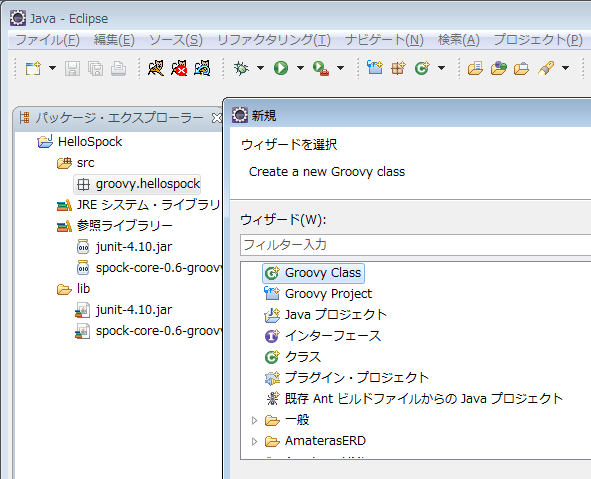Open the Run dropdown arrow
The image size is (591, 479).
point(300,68)
